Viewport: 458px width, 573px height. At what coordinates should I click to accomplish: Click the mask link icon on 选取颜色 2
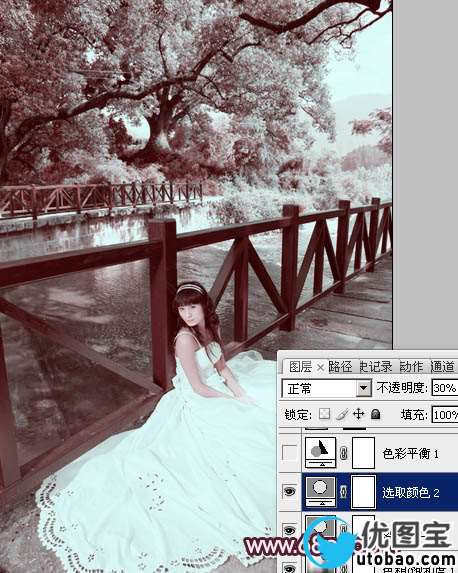coord(343,492)
